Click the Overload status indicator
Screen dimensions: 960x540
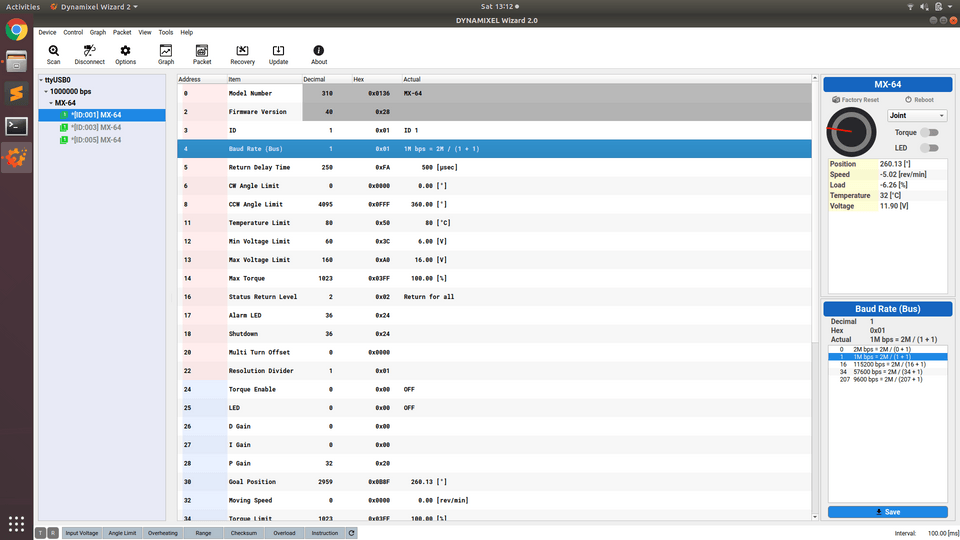coord(284,533)
